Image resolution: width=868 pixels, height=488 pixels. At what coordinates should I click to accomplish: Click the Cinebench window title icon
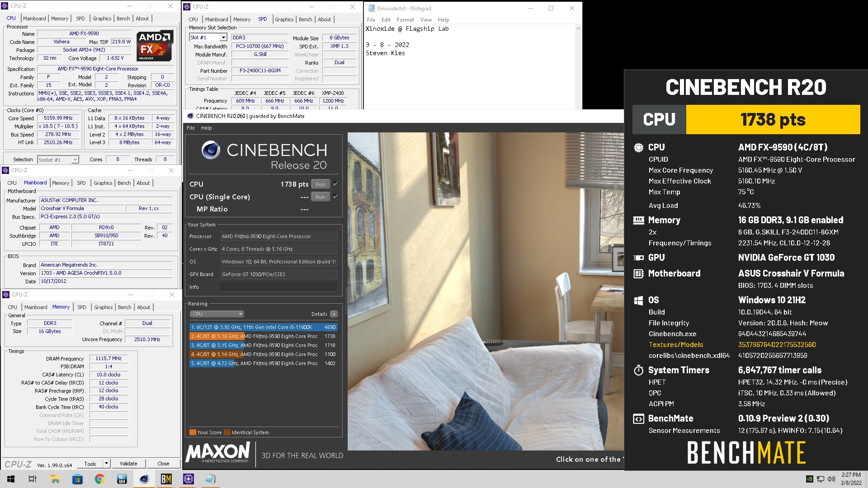[190, 116]
